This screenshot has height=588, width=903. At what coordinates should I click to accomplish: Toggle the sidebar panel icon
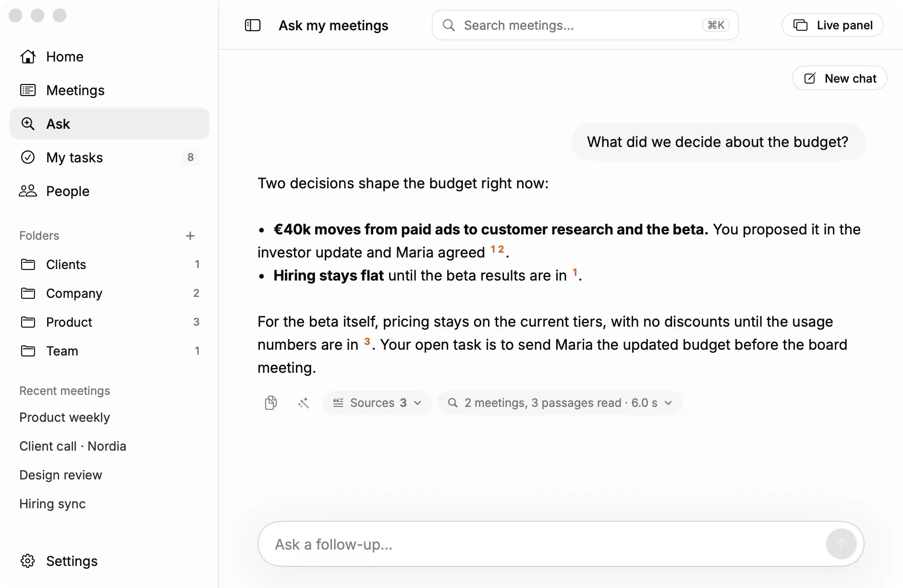click(253, 25)
